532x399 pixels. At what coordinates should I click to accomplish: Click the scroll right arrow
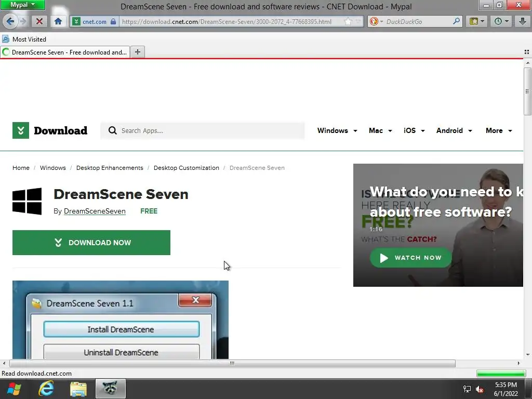tap(518, 363)
